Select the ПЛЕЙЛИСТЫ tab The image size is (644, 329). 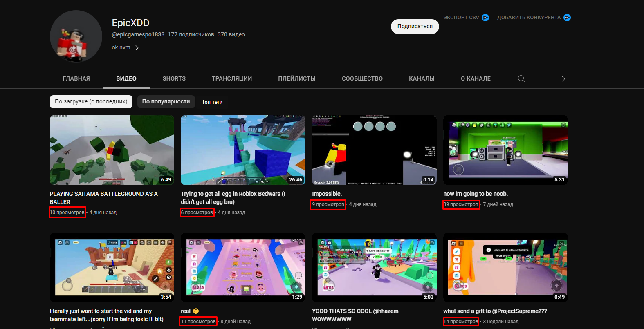click(x=297, y=78)
